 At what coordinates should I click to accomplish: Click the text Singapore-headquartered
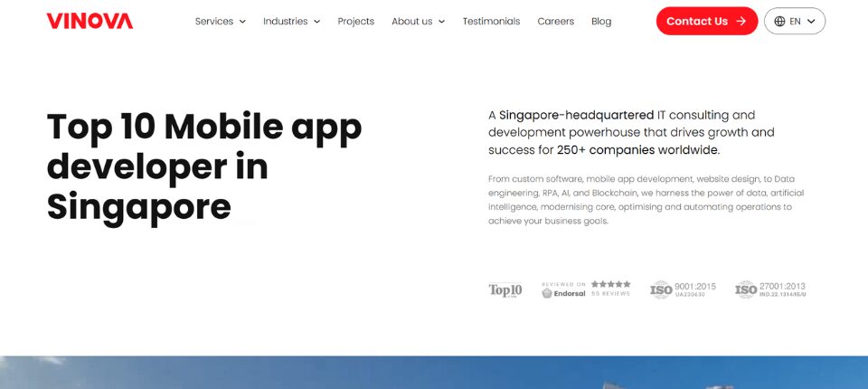point(576,115)
